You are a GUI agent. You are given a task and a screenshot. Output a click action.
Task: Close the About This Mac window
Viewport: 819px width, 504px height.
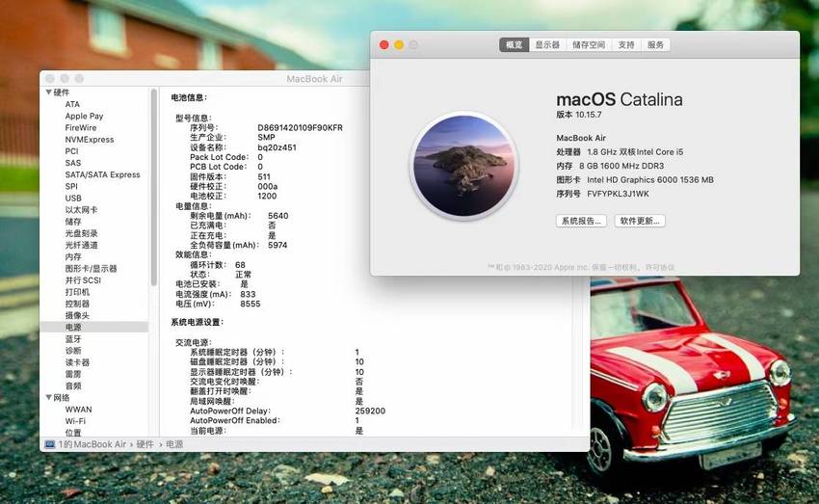click(383, 45)
